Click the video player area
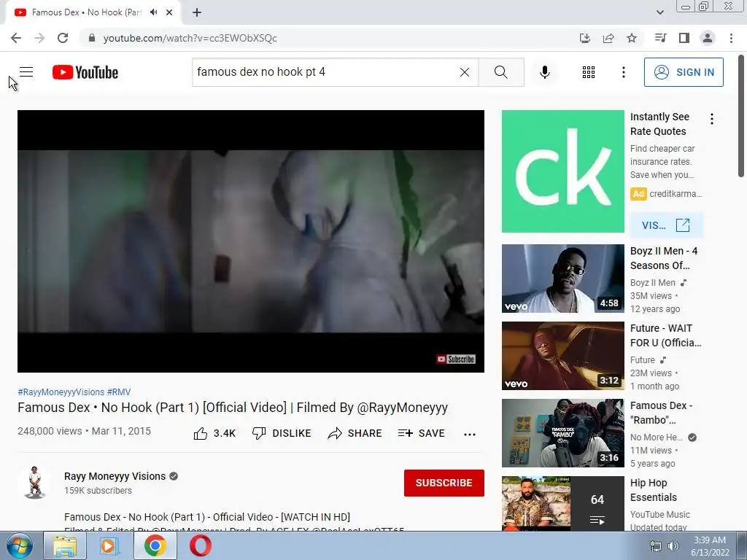 pos(251,241)
